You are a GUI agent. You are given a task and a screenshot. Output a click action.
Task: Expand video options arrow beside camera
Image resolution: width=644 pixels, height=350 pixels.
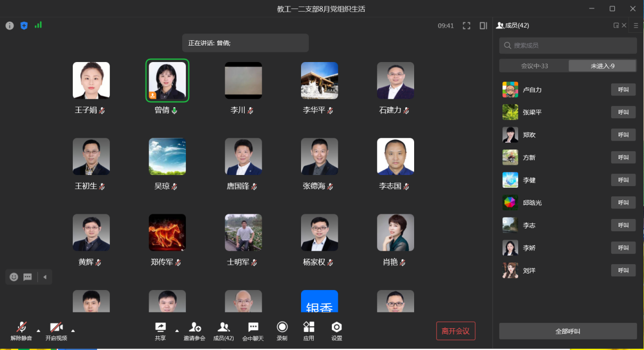pos(73,331)
